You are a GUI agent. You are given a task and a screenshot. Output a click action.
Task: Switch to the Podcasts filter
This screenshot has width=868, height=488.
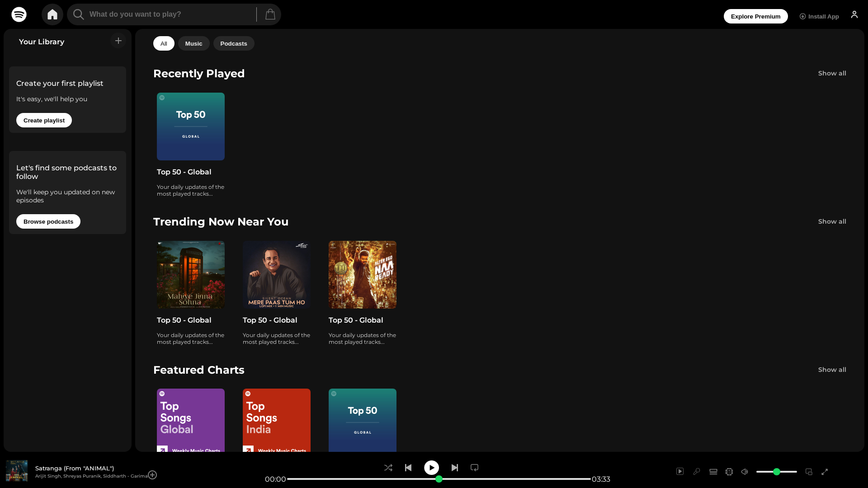[234, 43]
